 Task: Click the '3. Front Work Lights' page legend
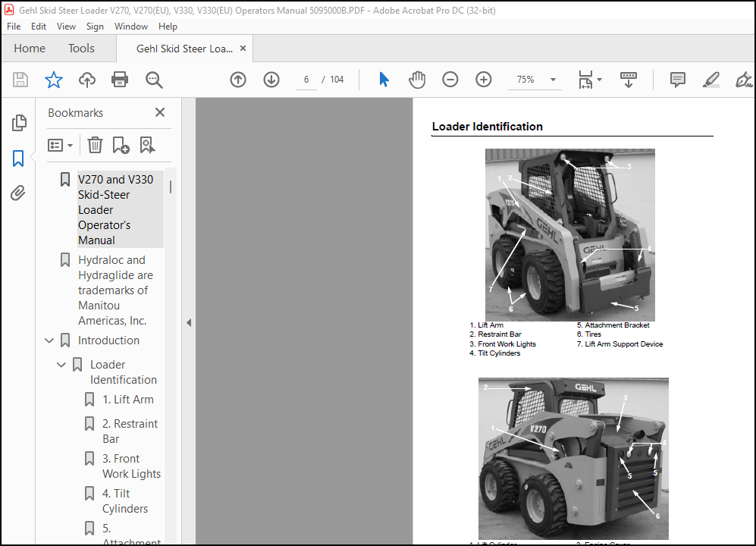coord(503,344)
